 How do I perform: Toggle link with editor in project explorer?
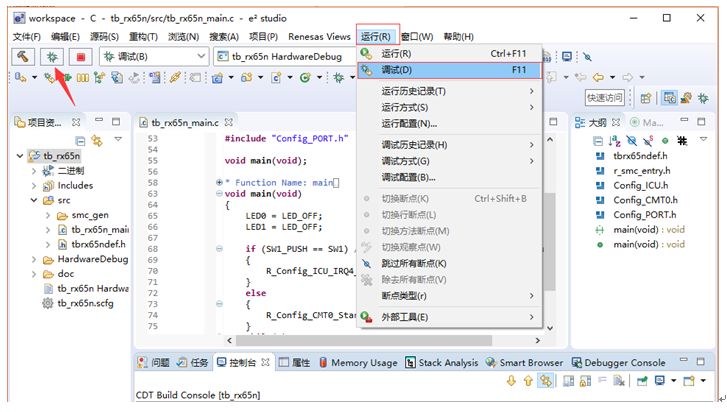coord(97,140)
